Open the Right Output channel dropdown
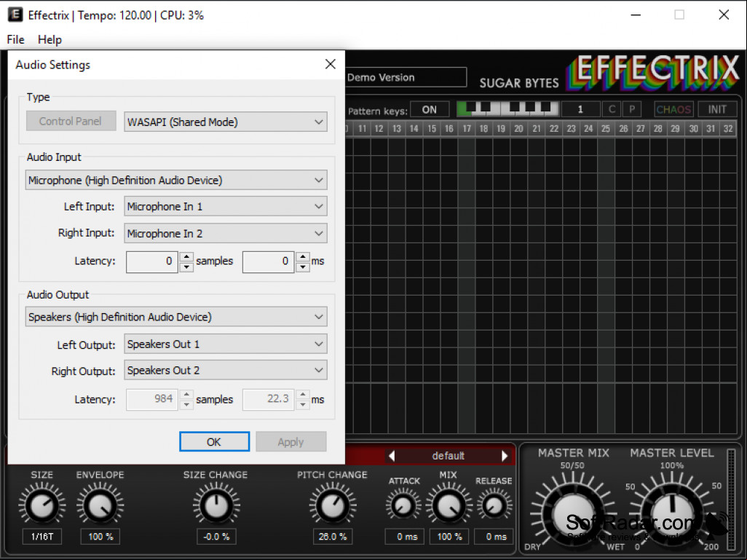The width and height of the screenshot is (747, 560). coord(226,371)
